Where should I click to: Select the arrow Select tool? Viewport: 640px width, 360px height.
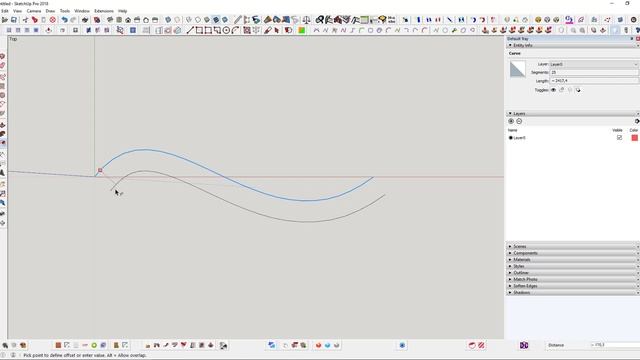(277, 30)
